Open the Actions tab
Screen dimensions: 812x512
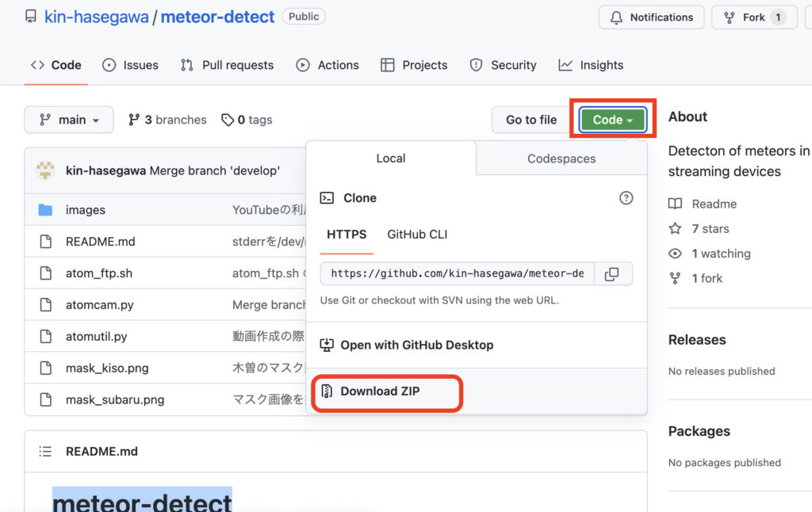(x=327, y=65)
